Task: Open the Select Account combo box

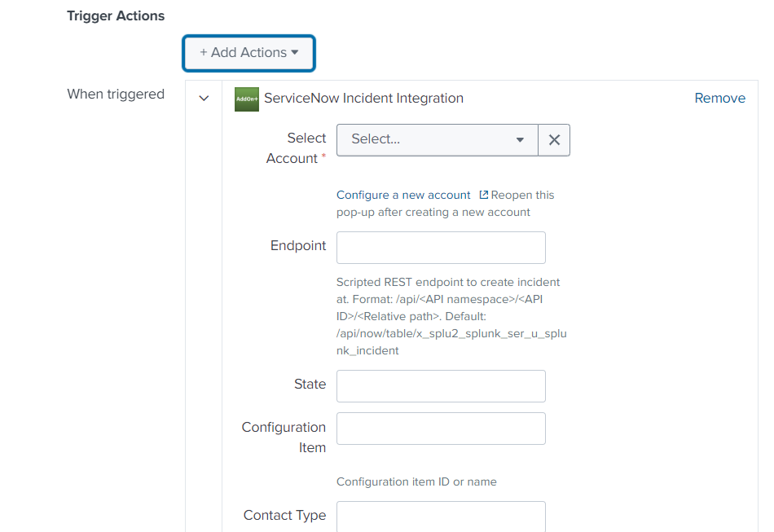Action: pos(438,139)
